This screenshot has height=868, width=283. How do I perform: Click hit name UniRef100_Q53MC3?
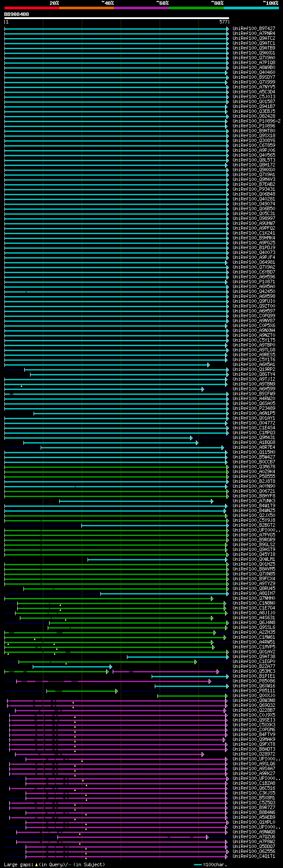point(254,671)
